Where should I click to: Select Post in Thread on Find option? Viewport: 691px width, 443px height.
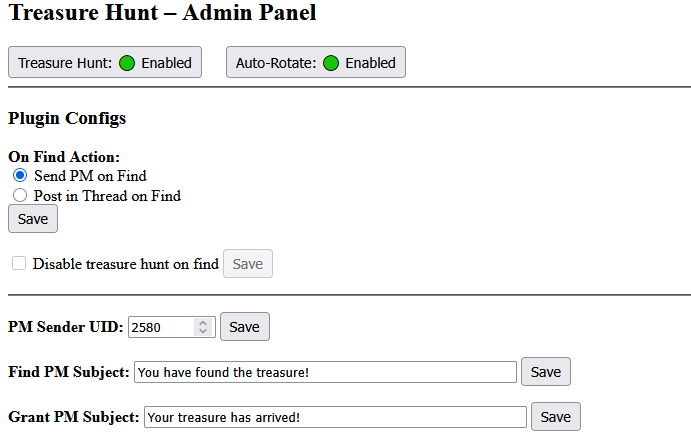[20, 196]
